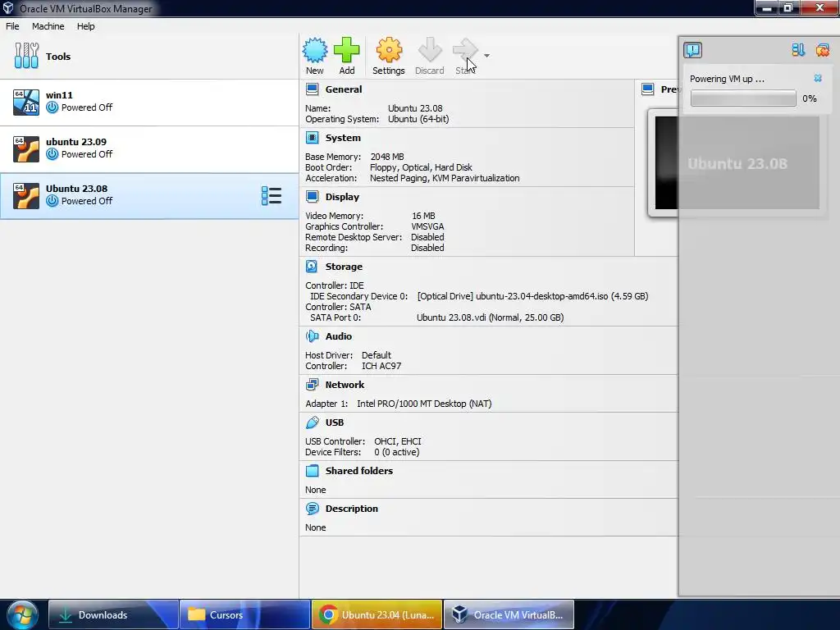This screenshot has width=840, height=630.
Task: Toggle the notification center icon with exclamation mark
Action: coord(692,50)
